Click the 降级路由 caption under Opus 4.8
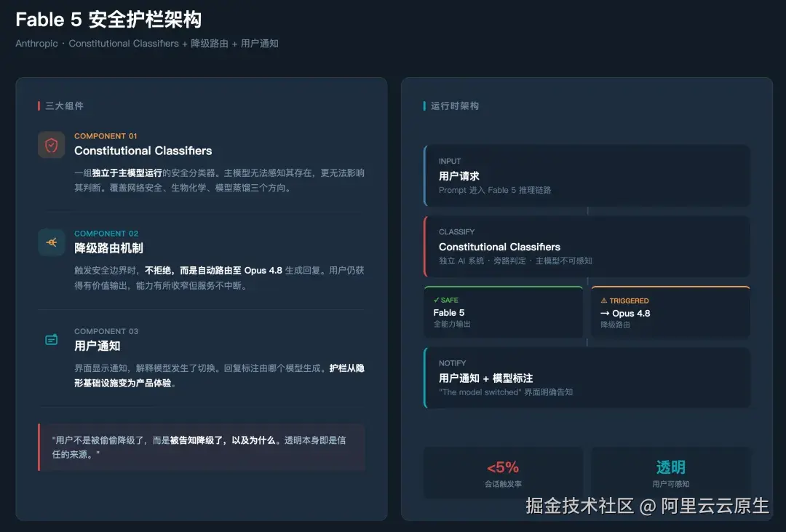The width and height of the screenshot is (786, 532). pyautogui.click(x=615, y=325)
